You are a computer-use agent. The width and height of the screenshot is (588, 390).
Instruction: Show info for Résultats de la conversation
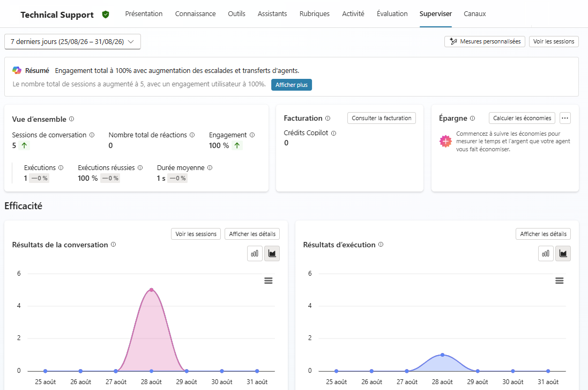(x=113, y=245)
